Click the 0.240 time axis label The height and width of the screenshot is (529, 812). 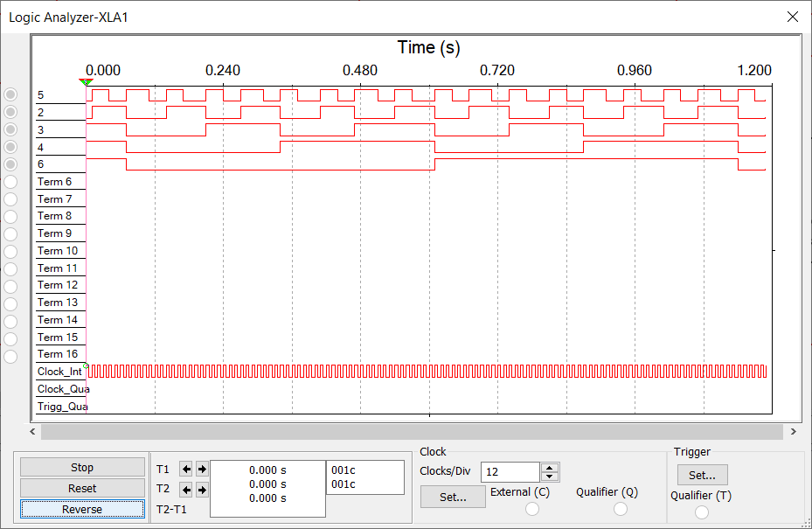point(223,70)
